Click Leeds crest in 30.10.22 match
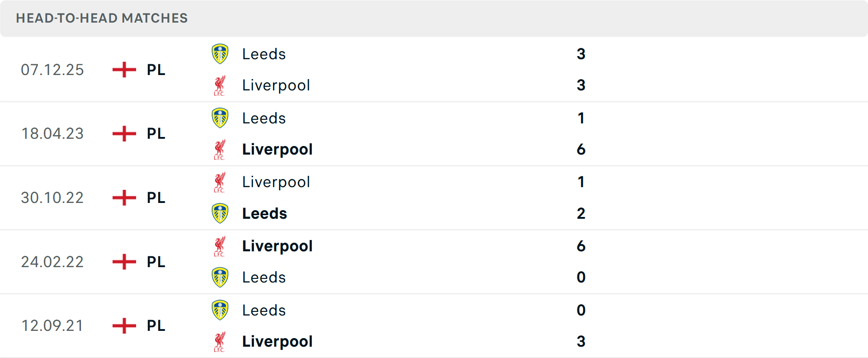 (220, 213)
